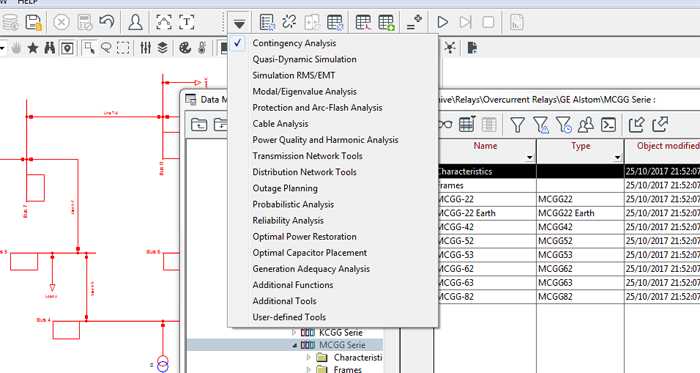This screenshot has height=373, width=700.
Task: Click the undo arrow icon
Action: click(x=107, y=22)
